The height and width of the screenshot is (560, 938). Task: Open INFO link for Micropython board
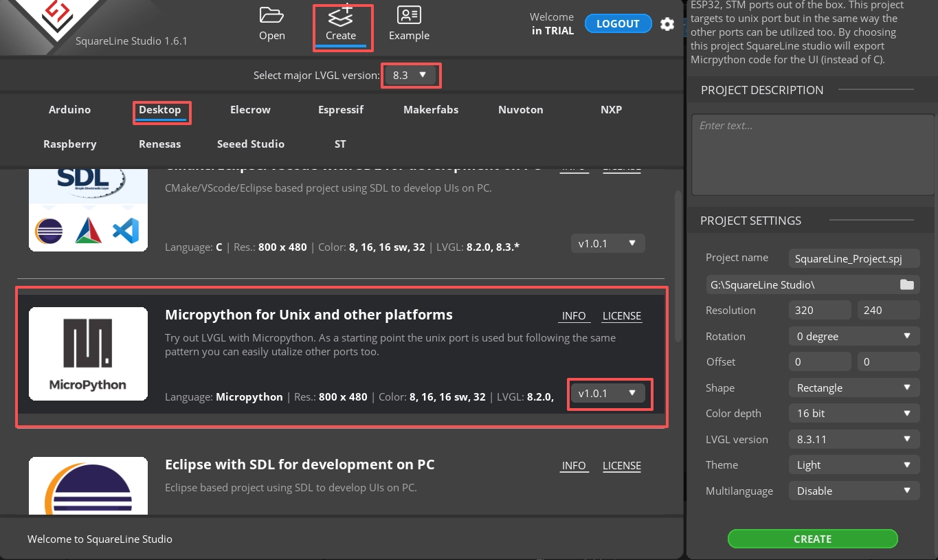tap(574, 316)
